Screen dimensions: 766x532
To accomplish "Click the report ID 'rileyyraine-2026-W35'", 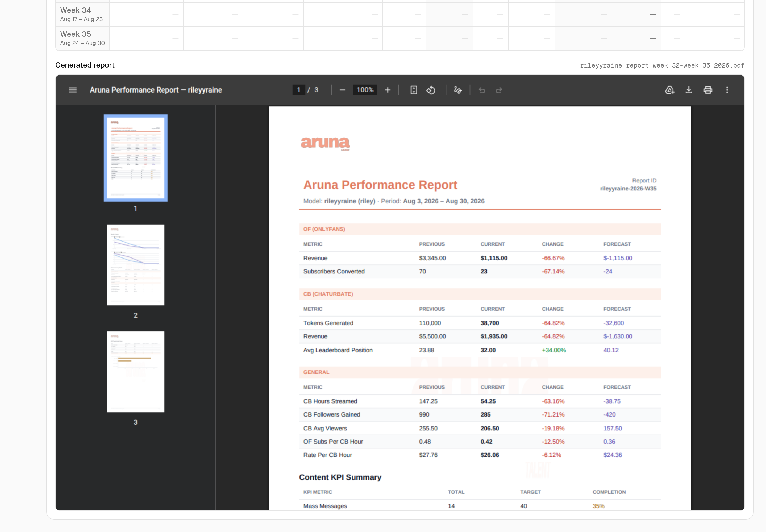I will (628, 189).
